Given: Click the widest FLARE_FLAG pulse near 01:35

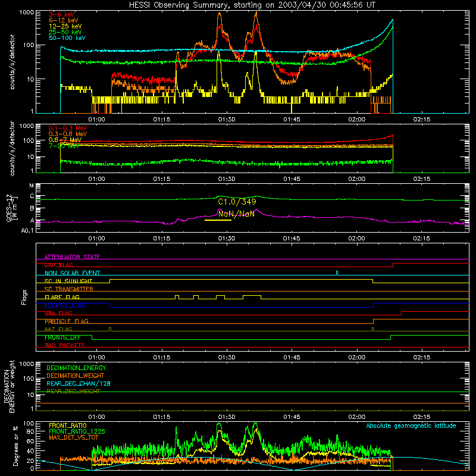Looking at the screenshot, I should 252,297.
